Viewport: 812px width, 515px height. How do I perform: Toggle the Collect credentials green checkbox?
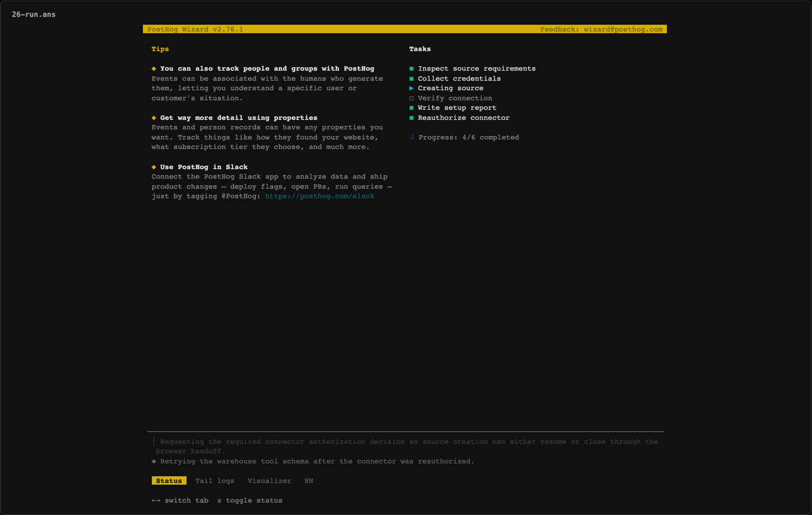[412, 79]
